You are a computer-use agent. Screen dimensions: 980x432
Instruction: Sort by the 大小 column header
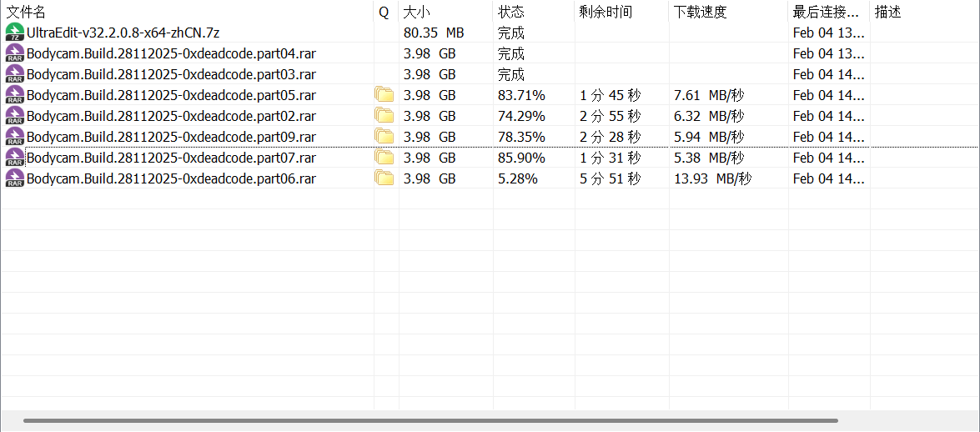point(445,12)
